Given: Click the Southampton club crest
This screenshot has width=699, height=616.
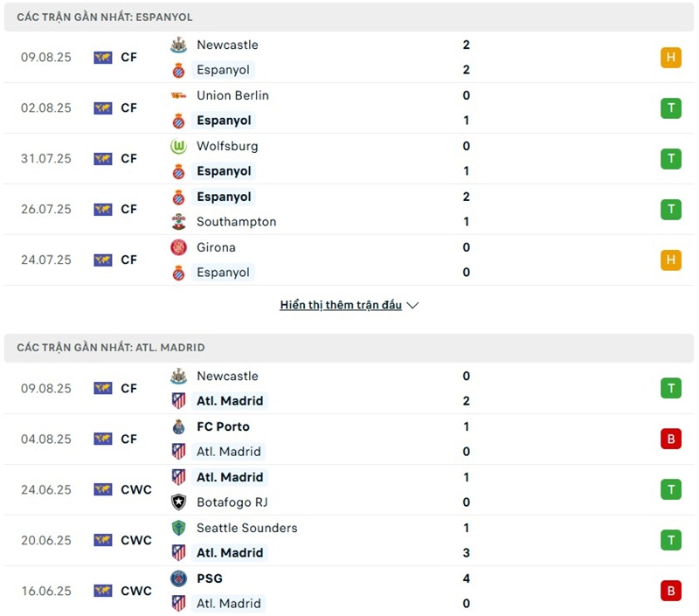Looking at the screenshot, I should (x=178, y=222).
